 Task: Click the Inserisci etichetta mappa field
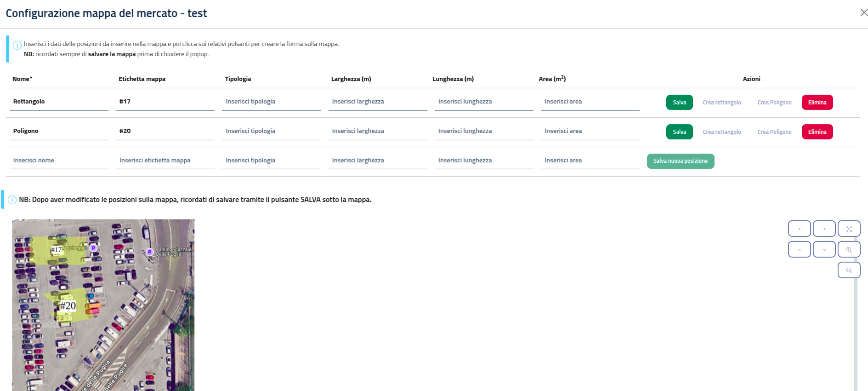(x=165, y=161)
